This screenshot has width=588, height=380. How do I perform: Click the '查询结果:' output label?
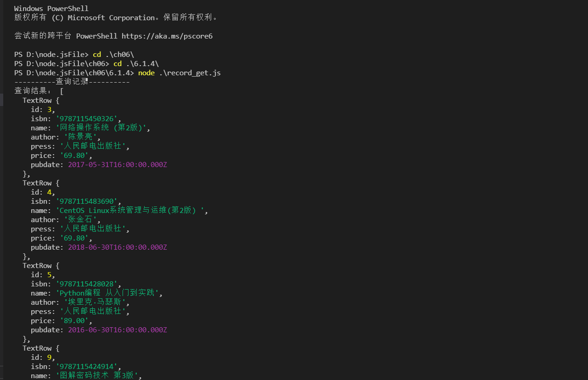33,91
